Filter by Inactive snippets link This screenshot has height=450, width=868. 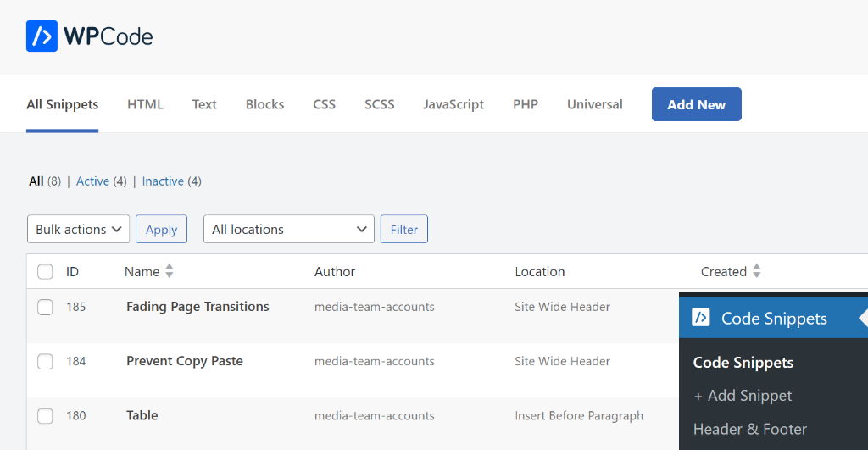163,181
